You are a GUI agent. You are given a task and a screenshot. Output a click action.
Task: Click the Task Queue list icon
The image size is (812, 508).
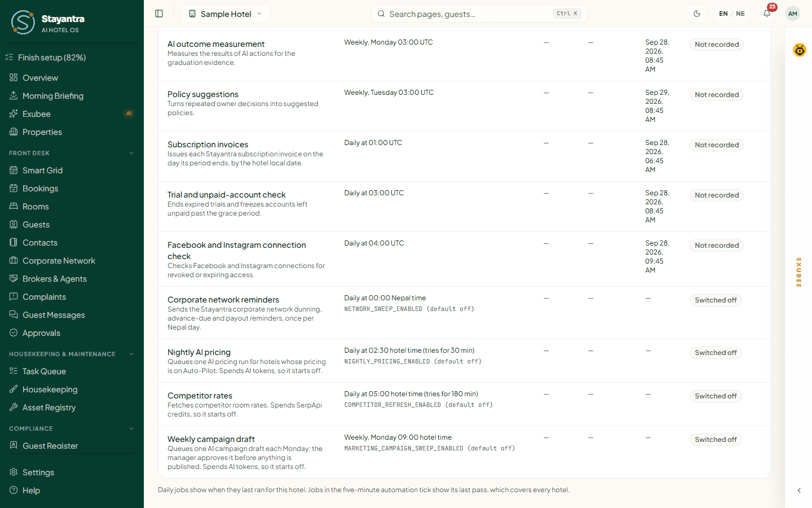[x=14, y=371]
